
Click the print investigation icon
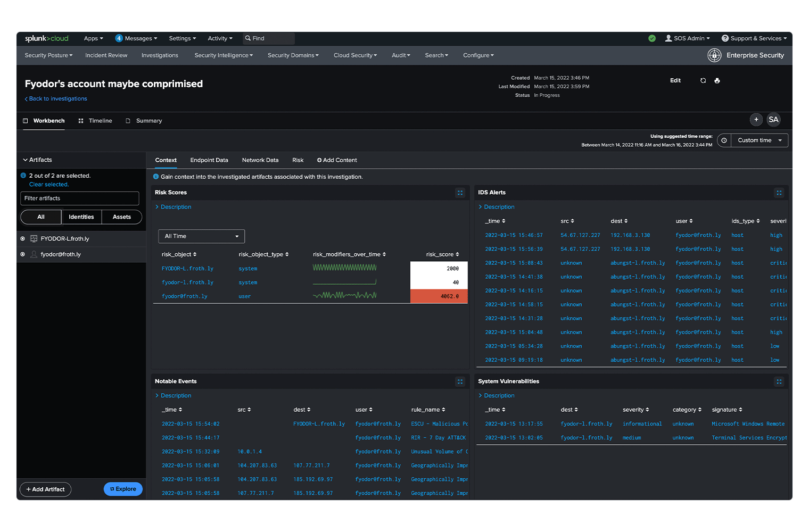point(717,80)
